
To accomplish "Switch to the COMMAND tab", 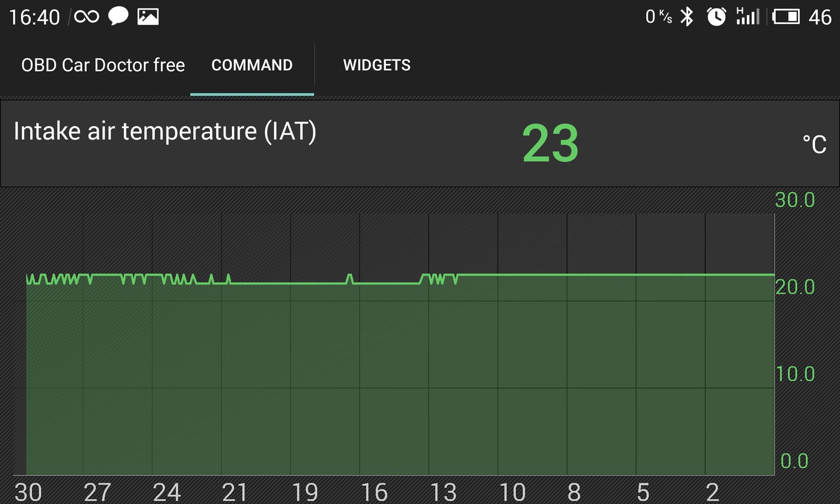I will 252,65.
